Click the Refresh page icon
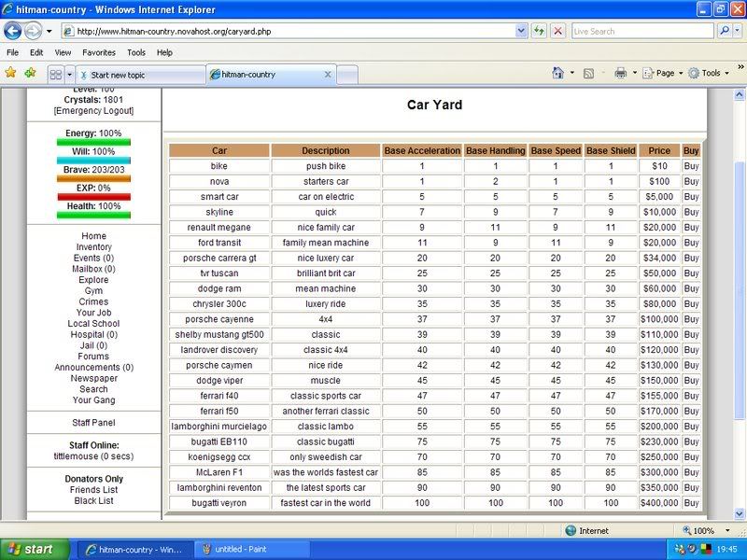The height and width of the screenshot is (560, 747). coord(540,31)
